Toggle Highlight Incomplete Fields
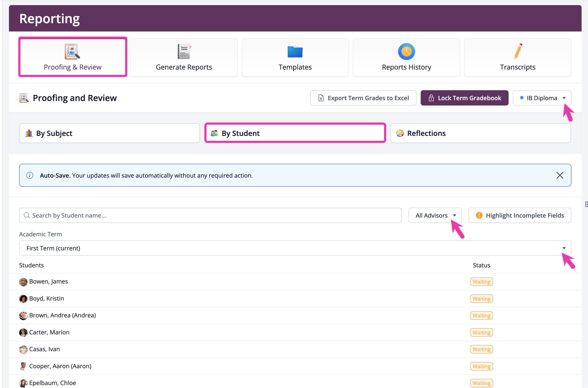Image resolution: width=588 pixels, height=388 pixels. pyautogui.click(x=520, y=215)
